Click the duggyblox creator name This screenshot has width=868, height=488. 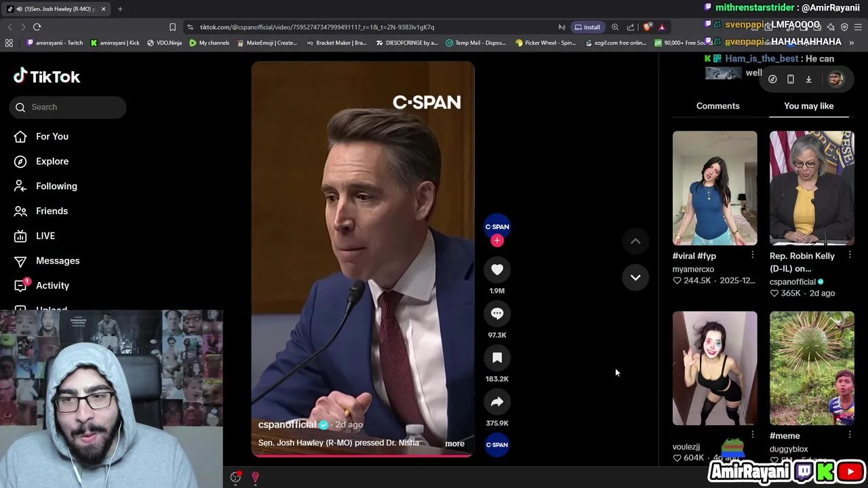(789, 449)
